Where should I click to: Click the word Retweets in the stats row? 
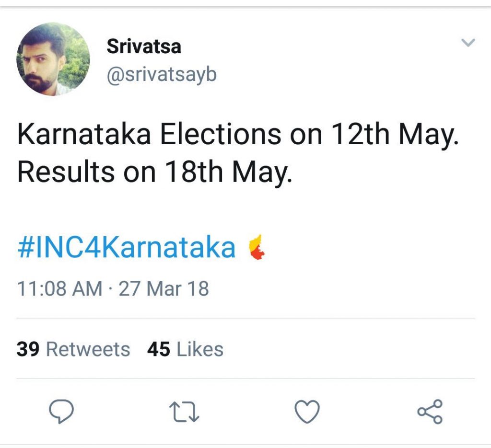(x=88, y=349)
